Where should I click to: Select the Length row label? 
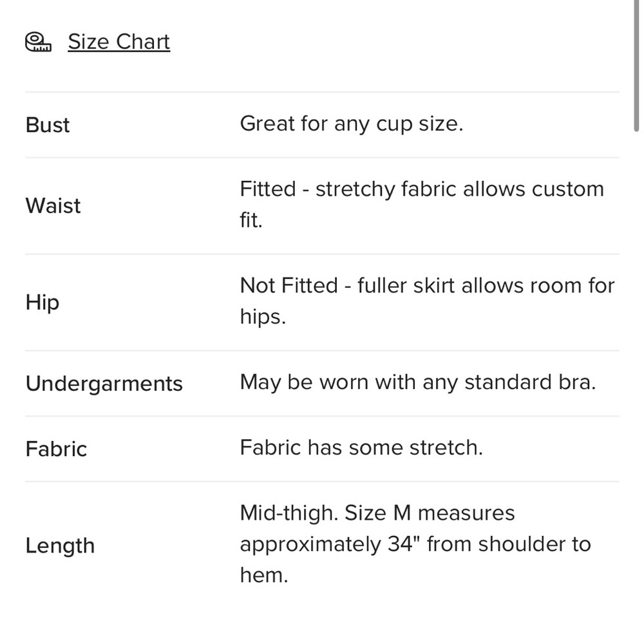pyautogui.click(x=60, y=545)
